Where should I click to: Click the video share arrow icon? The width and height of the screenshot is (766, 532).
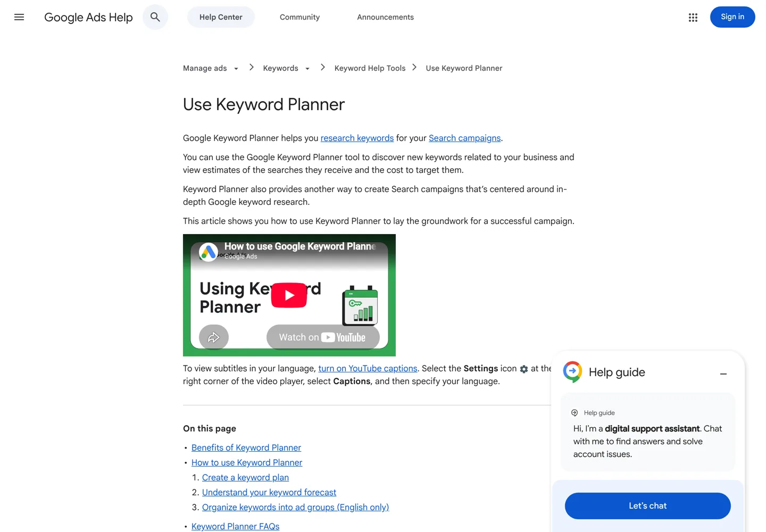click(214, 337)
